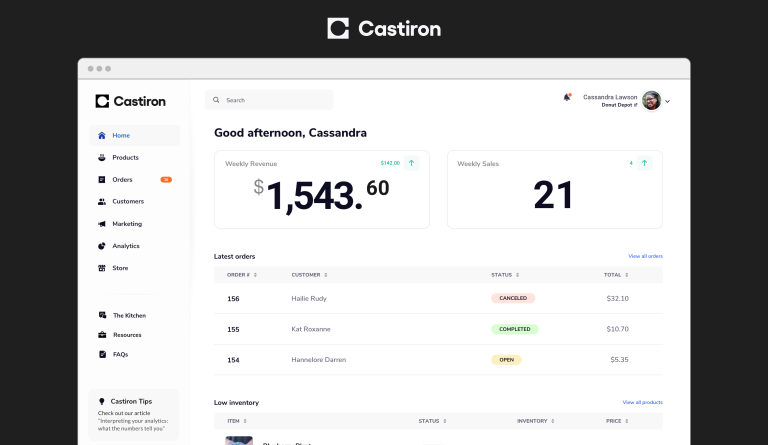Screen dimensions: 768x445
Task: Click the notification bell icon
Action: [x=567, y=98]
